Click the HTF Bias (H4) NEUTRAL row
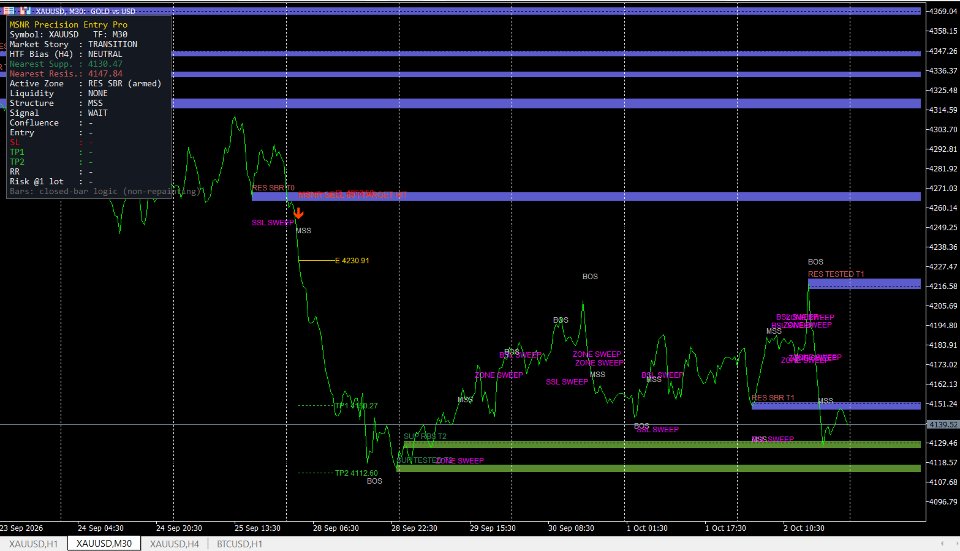 point(66,54)
